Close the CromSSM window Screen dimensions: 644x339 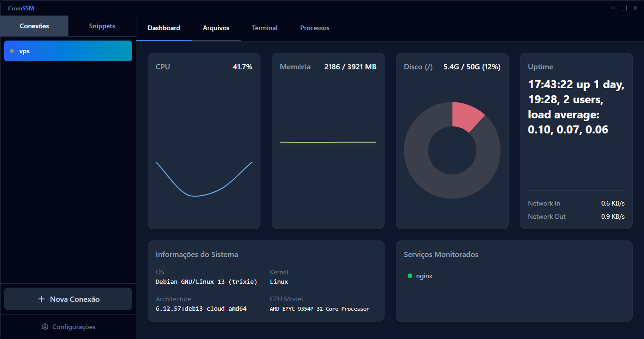click(x=635, y=8)
